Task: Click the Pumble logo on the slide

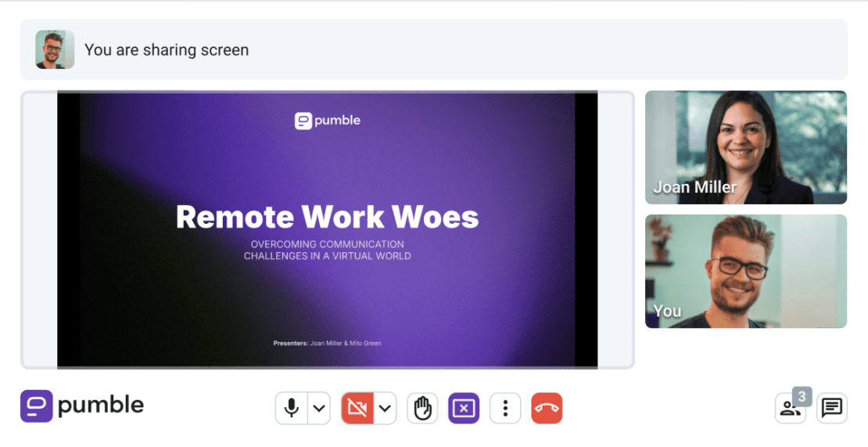Action: [x=327, y=121]
